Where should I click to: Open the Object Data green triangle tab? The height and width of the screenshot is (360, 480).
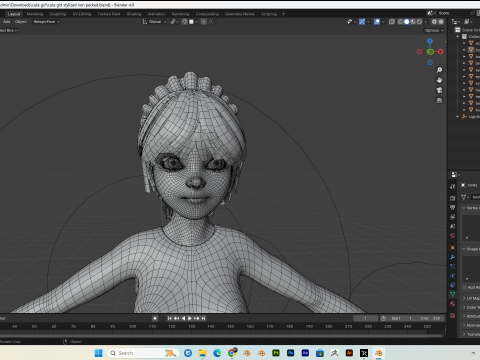click(452, 294)
